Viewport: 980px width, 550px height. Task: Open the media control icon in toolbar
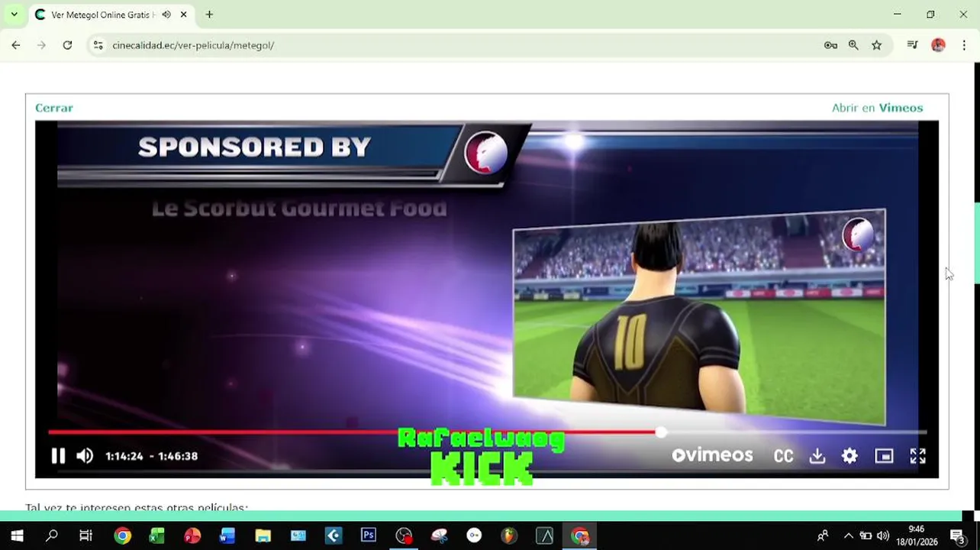tap(912, 45)
